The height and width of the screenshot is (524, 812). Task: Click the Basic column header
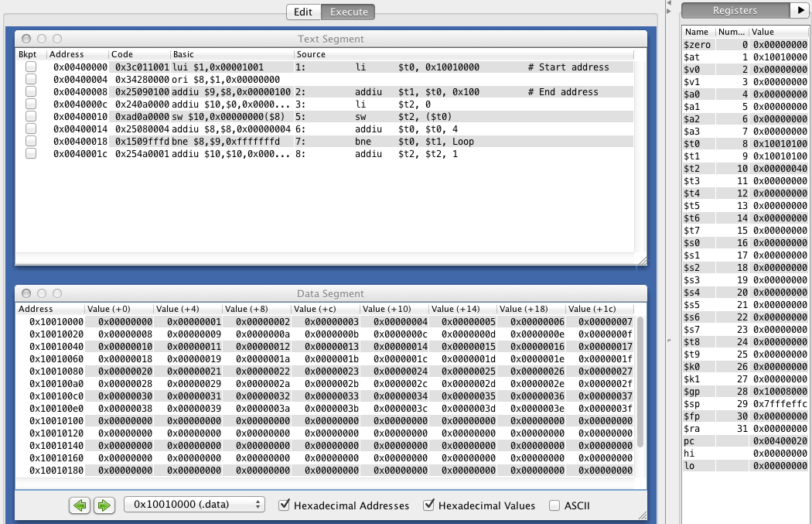pyautogui.click(x=232, y=54)
